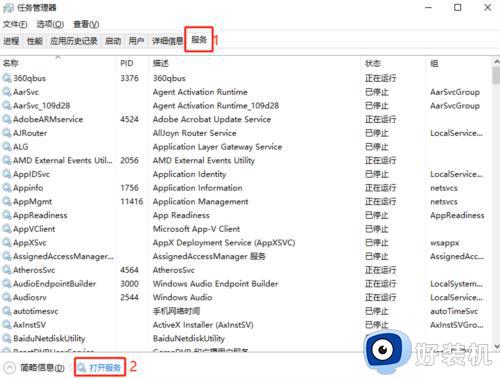Switch to the 启动 tab
Screen dimensions: 500x379
click(113, 41)
